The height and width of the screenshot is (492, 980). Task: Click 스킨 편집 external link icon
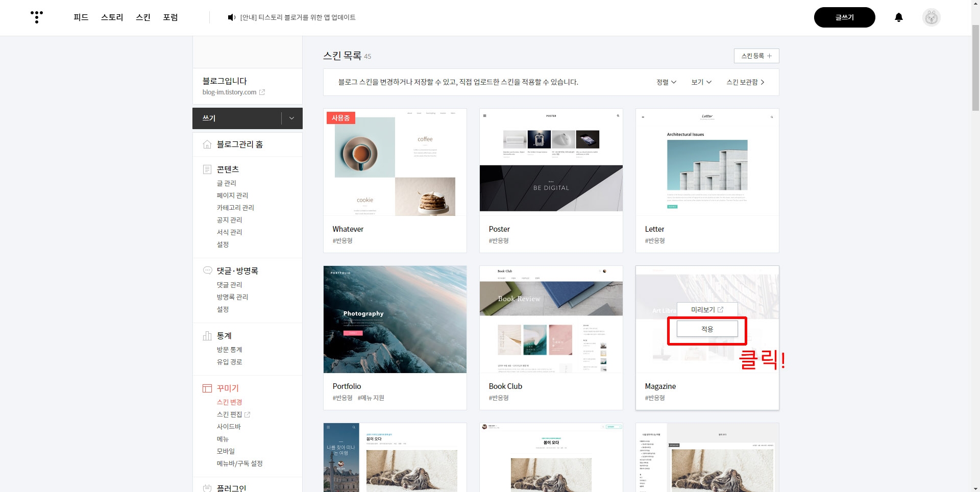248,414
